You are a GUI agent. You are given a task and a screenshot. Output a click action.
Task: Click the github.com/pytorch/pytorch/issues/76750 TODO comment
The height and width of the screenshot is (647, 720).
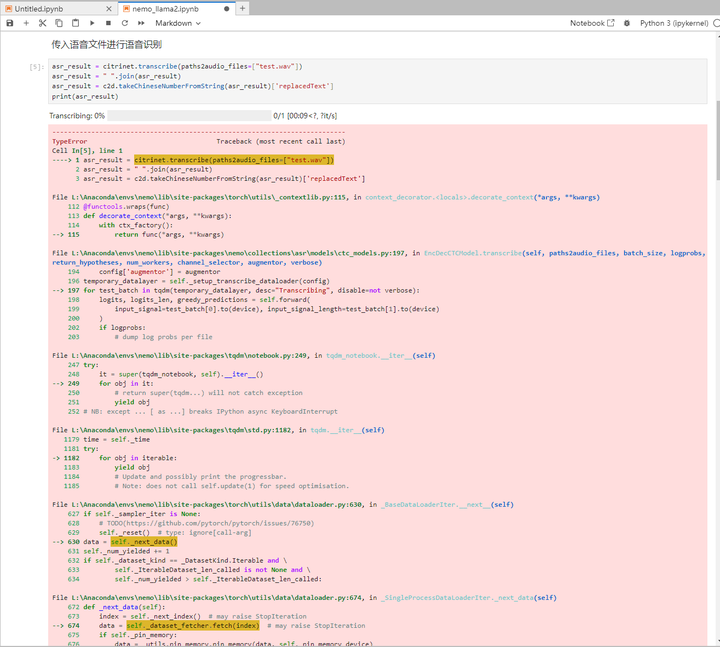tap(207, 523)
